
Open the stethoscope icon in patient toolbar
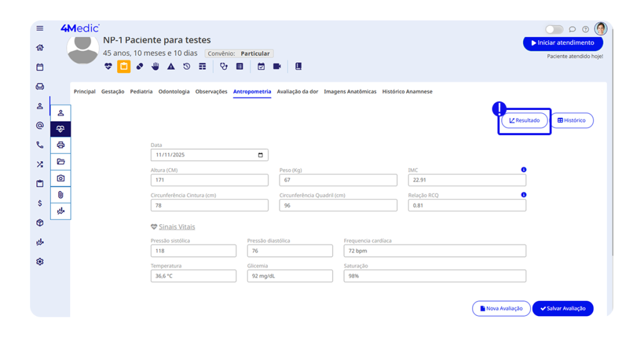click(223, 66)
